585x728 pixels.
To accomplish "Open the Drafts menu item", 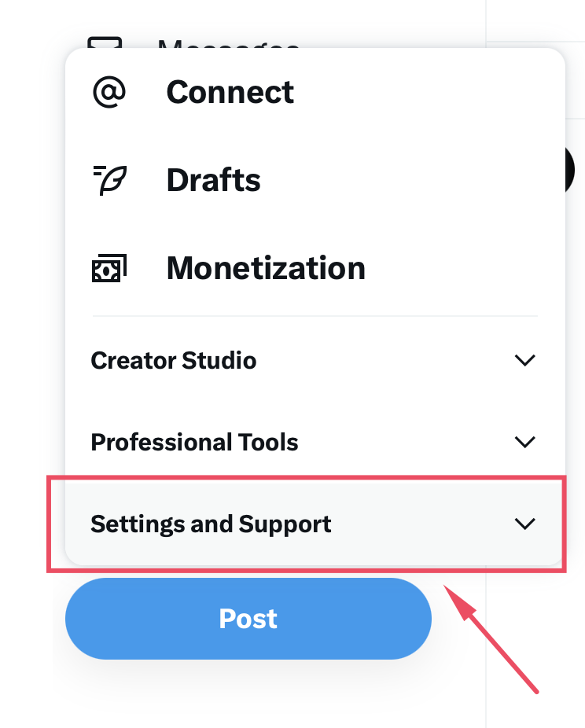I will point(212,180).
